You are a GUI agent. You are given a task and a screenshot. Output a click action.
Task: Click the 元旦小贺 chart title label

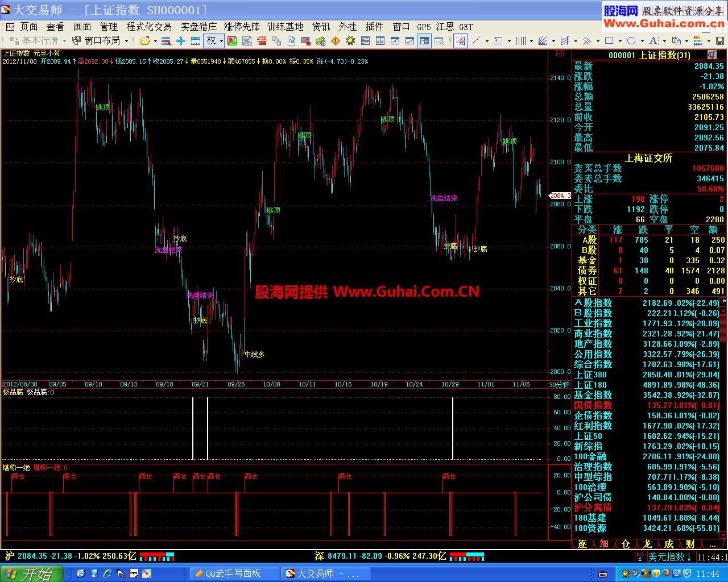click(x=47, y=53)
